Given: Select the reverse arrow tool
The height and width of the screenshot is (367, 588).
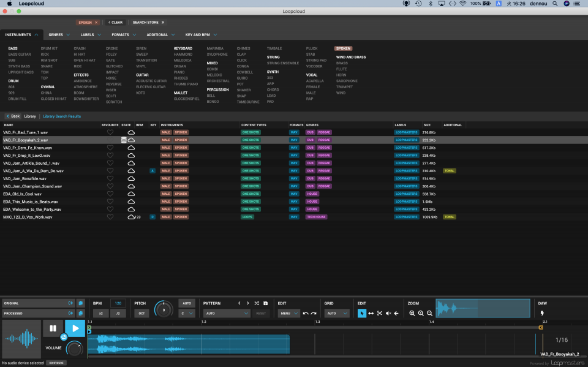Looking at the screenshot, I should [x=396, y=313].
